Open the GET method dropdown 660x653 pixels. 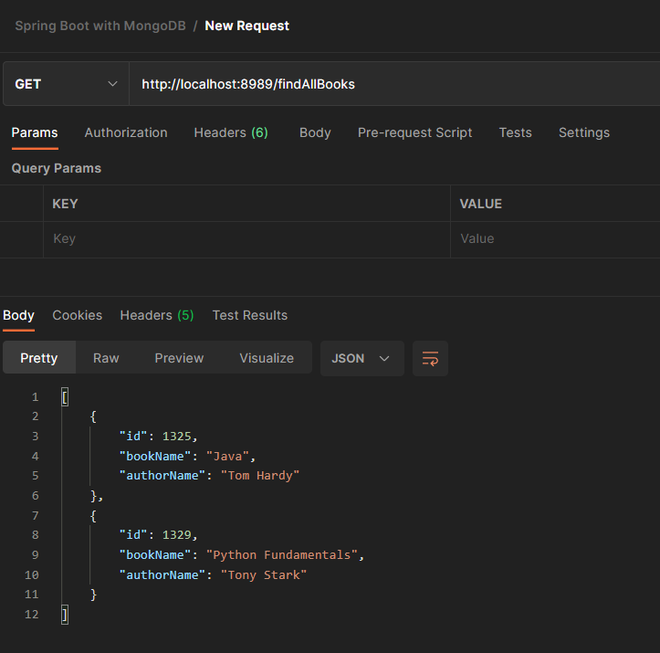(x=66, y=84)
